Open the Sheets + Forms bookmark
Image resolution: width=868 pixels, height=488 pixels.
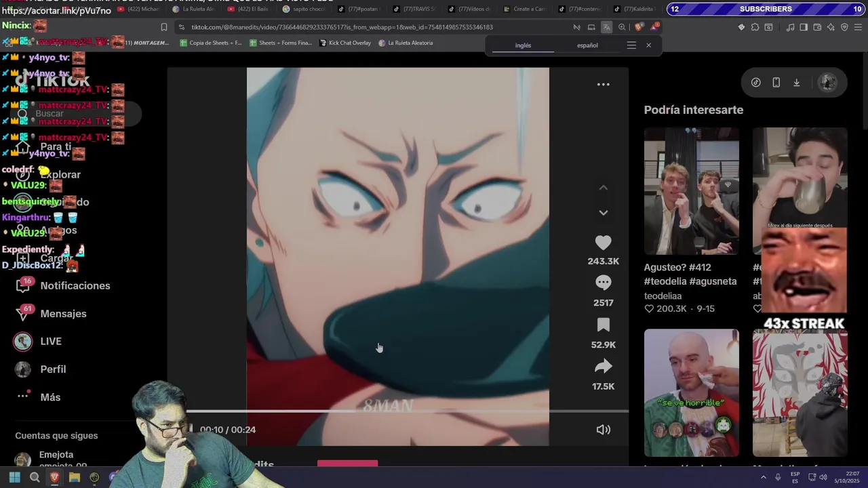pyautogui.click(x=281, y=43)
